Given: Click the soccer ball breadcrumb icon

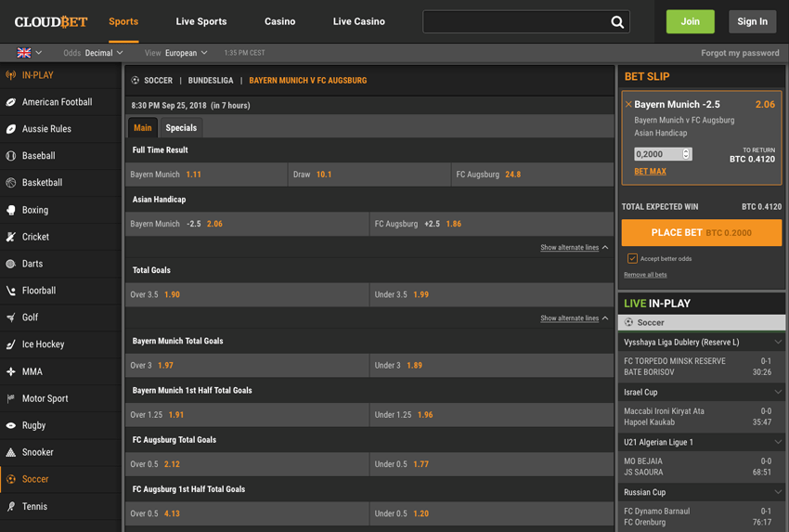Looking at the screenshot, I should (135, 80).
